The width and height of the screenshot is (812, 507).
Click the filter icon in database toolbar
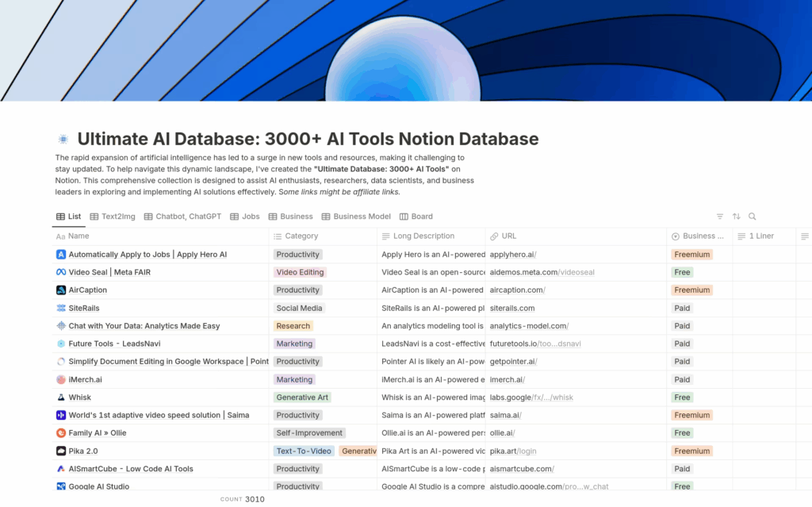pyautogui.click(x=720, y=217)
